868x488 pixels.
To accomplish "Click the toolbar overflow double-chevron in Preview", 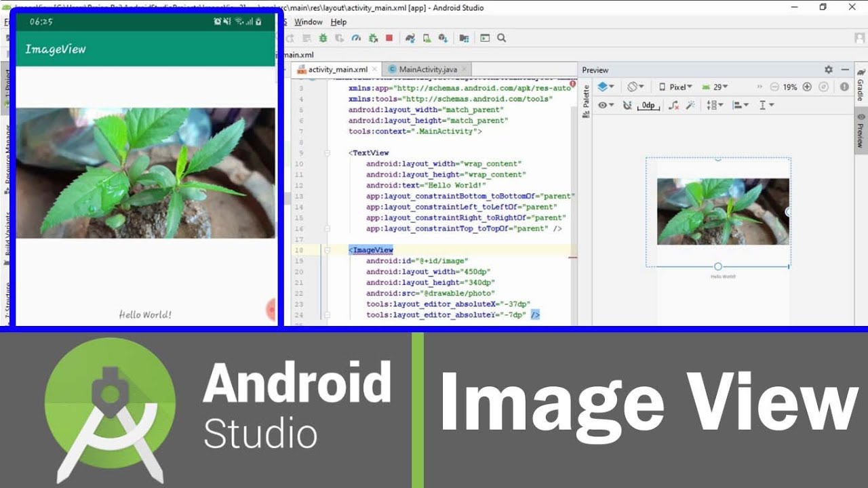I will (759, 87).
